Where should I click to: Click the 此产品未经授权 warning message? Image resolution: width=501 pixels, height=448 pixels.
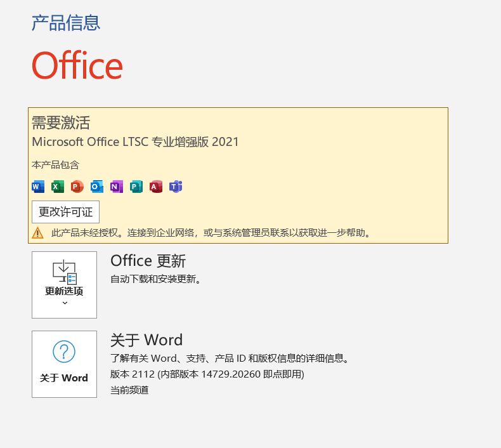[211, 233]
